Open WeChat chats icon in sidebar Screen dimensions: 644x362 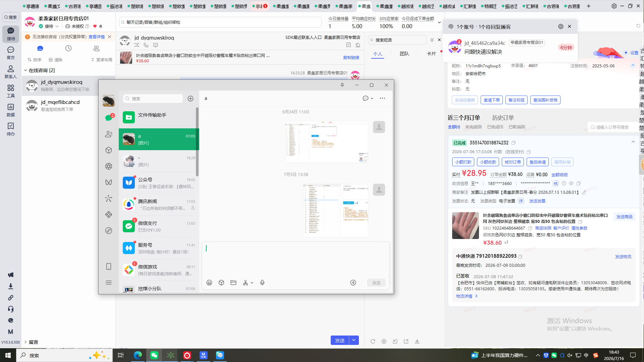pos(108,118)
